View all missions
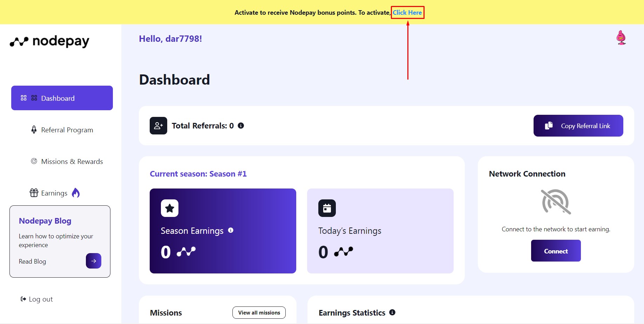This screenshot has width=644, height=324. pos(259,313)
